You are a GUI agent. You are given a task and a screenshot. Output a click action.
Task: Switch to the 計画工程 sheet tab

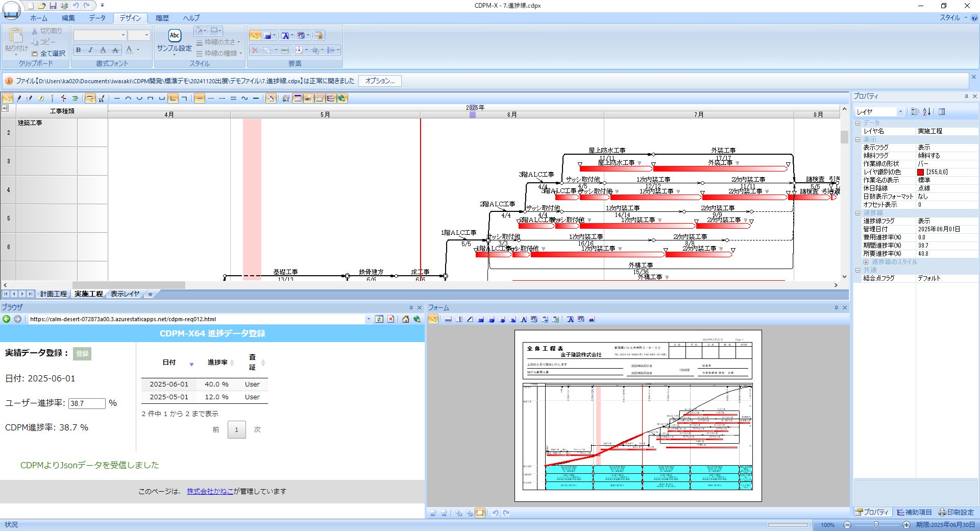[x=54, y=294]
